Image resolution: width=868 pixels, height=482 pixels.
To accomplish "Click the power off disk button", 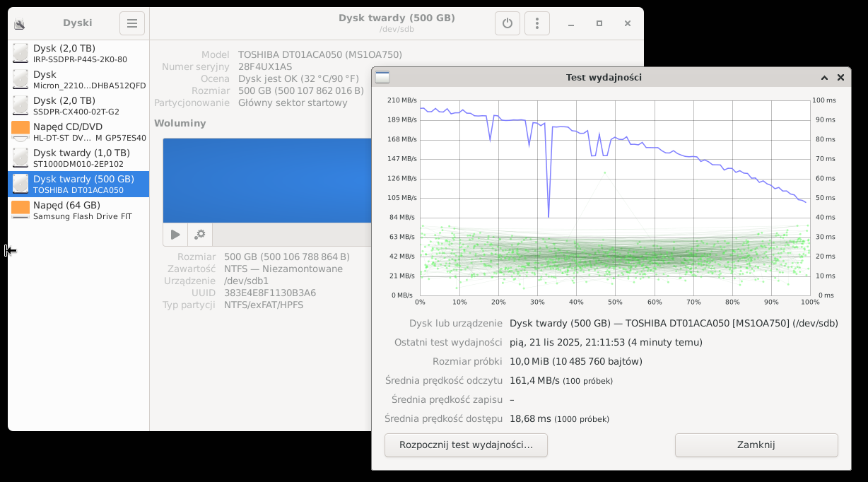I will point(507,23).
